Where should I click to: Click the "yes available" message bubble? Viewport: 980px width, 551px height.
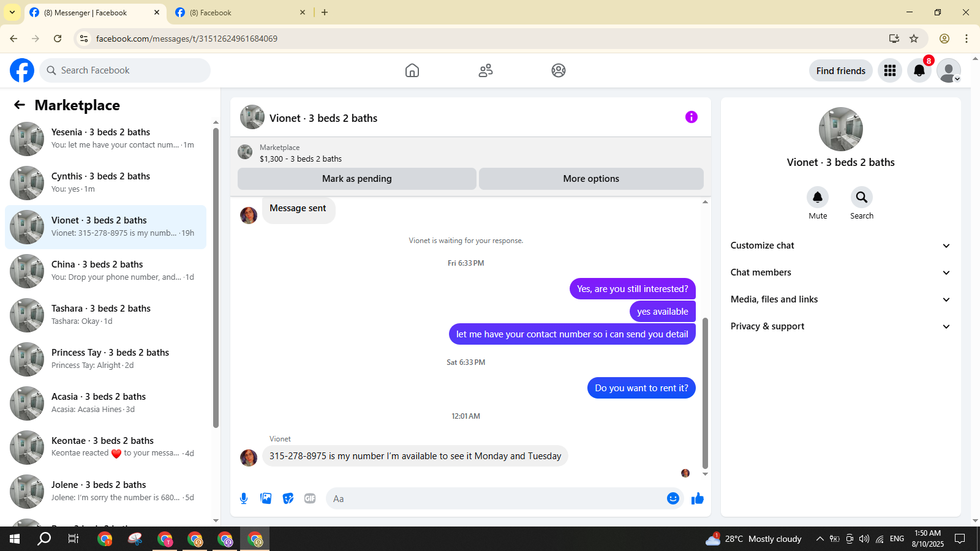tap(663, 312)
